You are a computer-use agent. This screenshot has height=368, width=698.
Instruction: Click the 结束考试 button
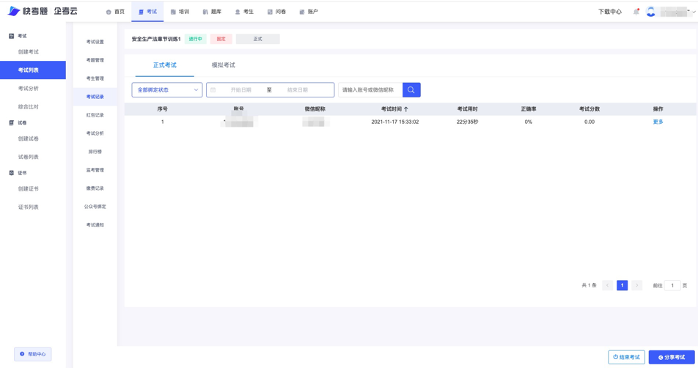626,357
